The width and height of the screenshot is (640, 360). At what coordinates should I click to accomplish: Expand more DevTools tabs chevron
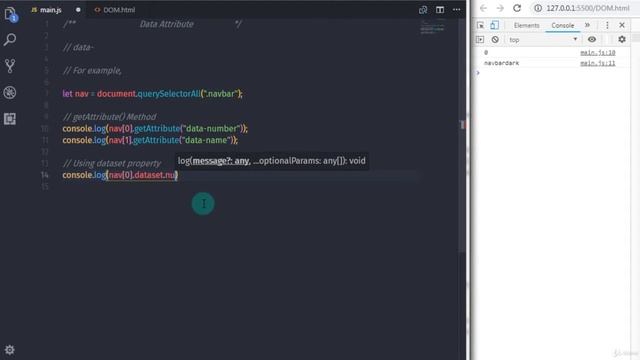coord(587,25)
